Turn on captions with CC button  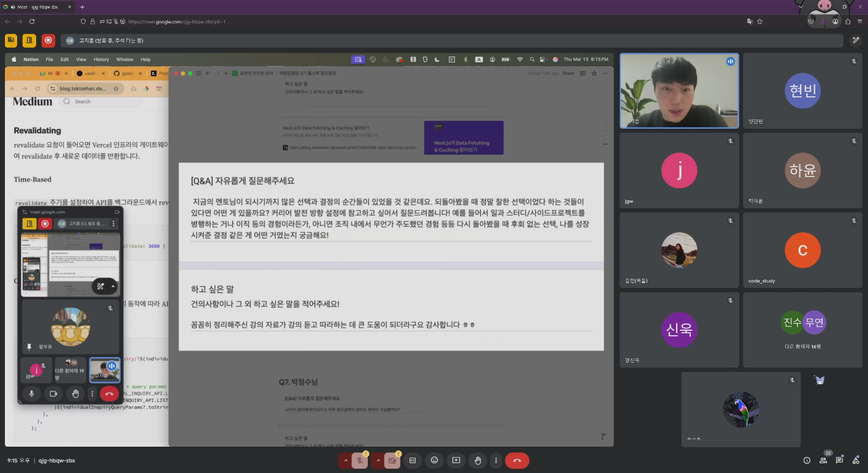[413, 461]
